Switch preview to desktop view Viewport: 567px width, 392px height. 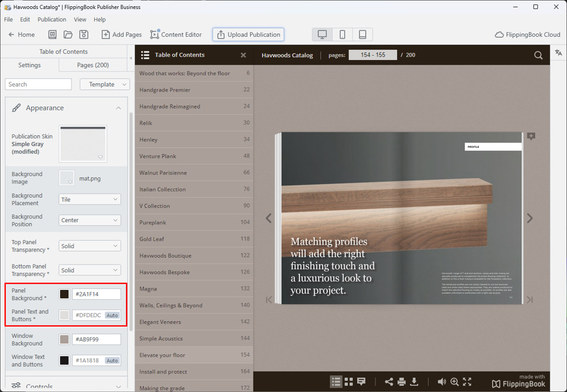pos(322,35)
